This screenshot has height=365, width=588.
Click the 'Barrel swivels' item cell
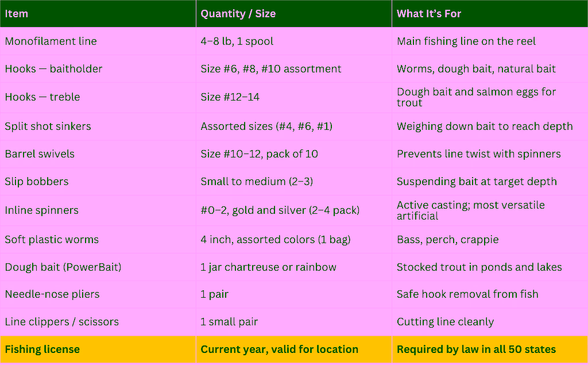[40, 154]
